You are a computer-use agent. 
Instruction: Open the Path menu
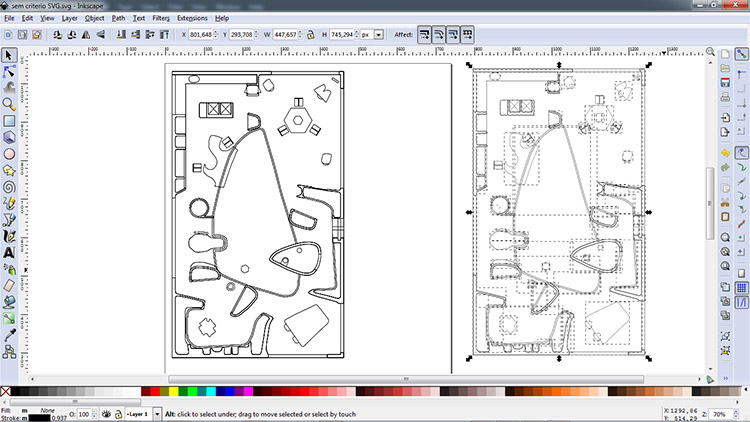coord(118,18)
